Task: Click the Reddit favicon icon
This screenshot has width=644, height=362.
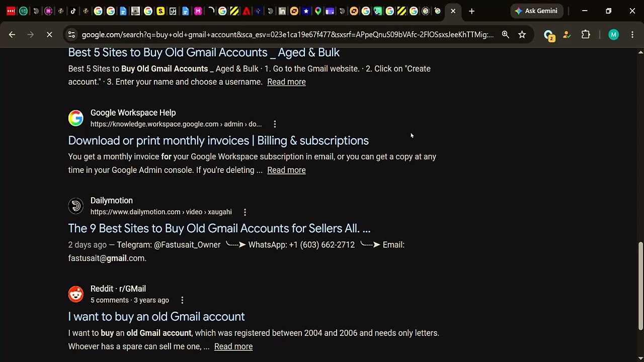Action: [76, 294]
